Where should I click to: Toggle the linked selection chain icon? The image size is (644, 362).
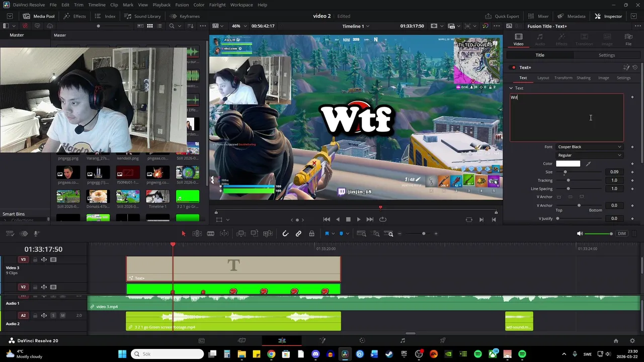(x=298, y=233)
